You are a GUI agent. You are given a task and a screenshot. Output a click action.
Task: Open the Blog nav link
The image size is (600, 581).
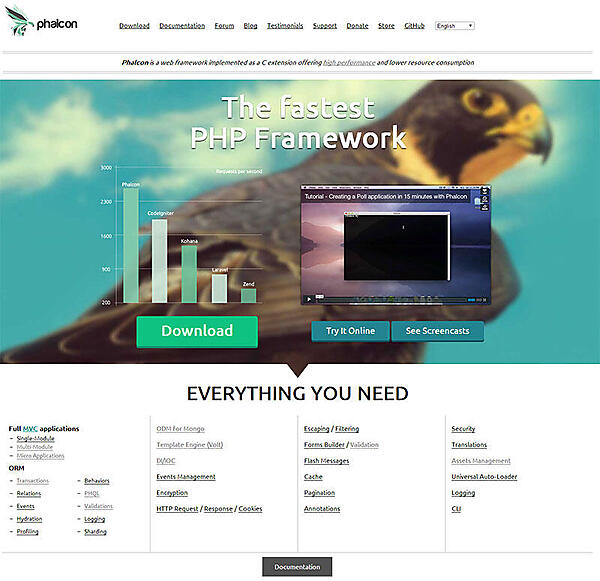point(250,26)
